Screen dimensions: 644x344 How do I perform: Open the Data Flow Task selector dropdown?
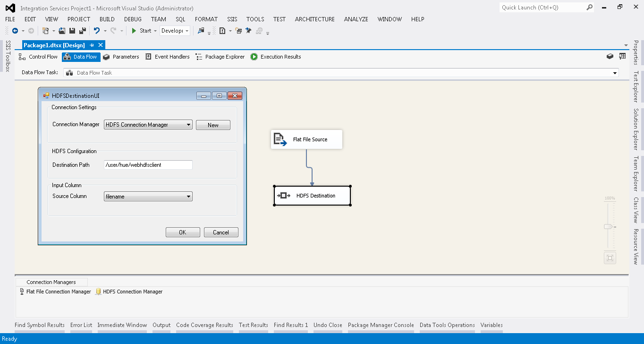coord(615,73)
